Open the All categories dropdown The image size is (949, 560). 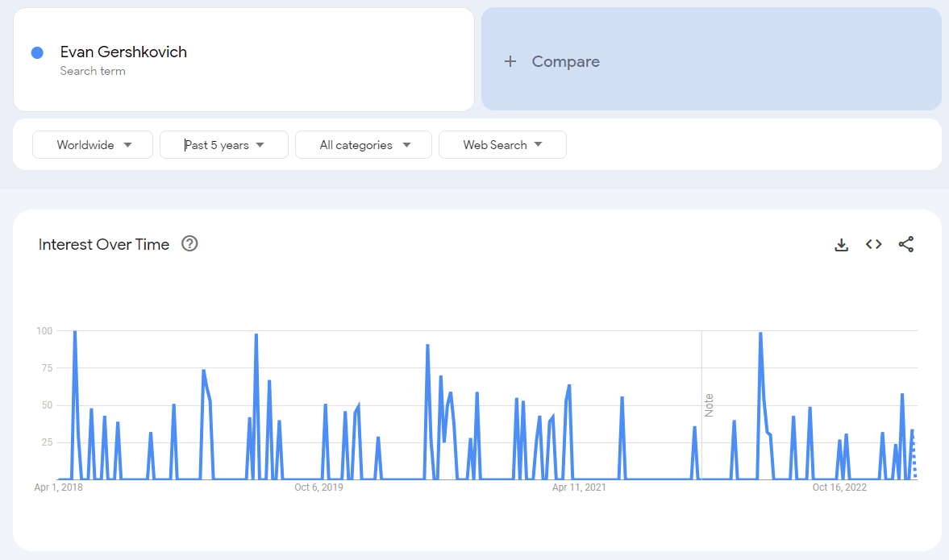(363, 145)
